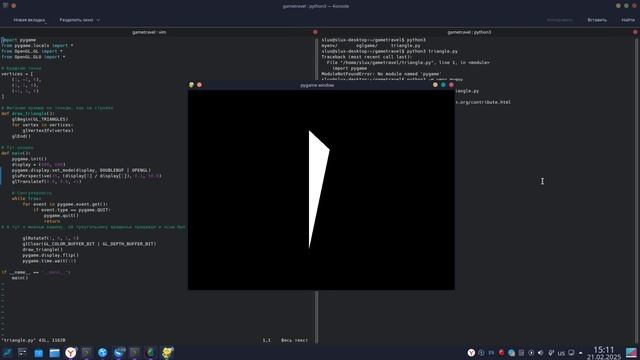Open the clipboard tray icon

click(521, 353)
